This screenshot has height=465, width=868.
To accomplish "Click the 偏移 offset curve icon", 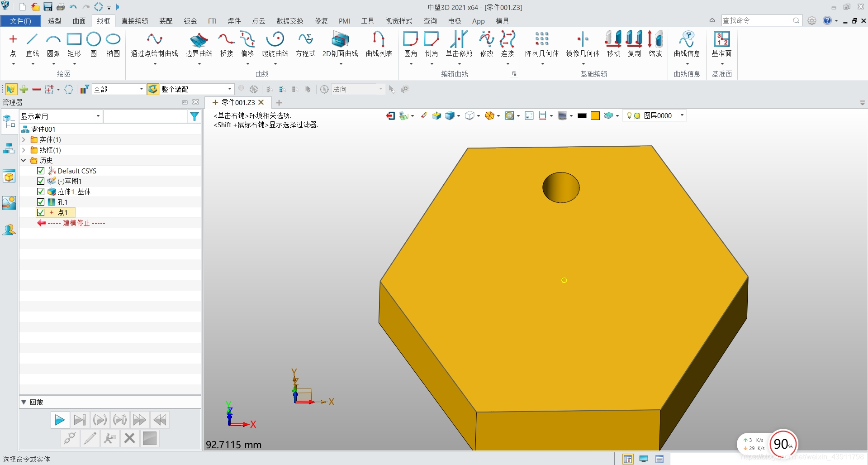I will tap(247, 39).
